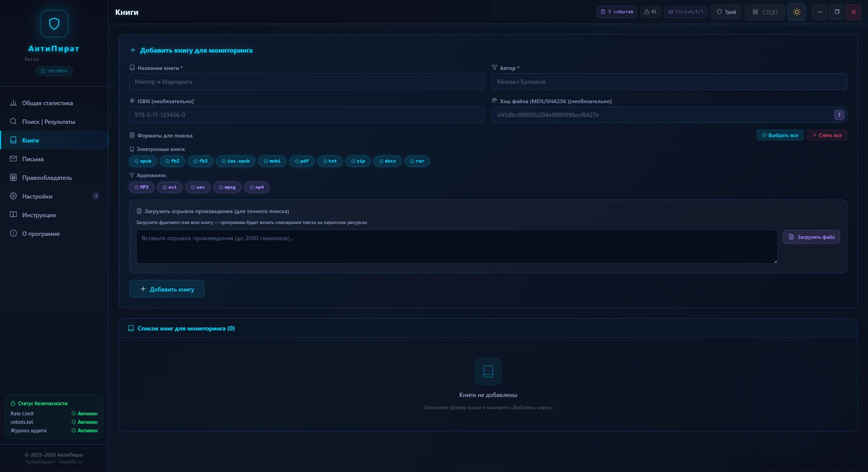
Task: Click the AntiPirate shield logo icon
Action: tap(54, 24)
